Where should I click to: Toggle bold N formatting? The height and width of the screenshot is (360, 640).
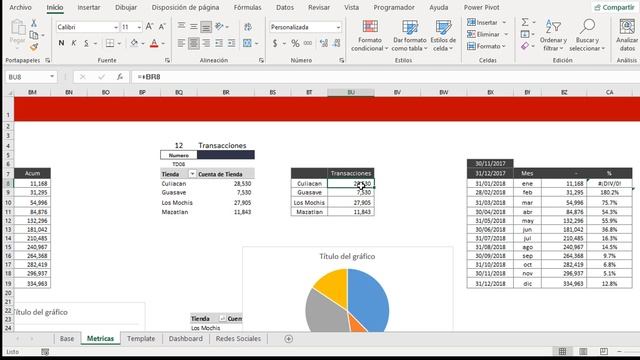point(61,43)
